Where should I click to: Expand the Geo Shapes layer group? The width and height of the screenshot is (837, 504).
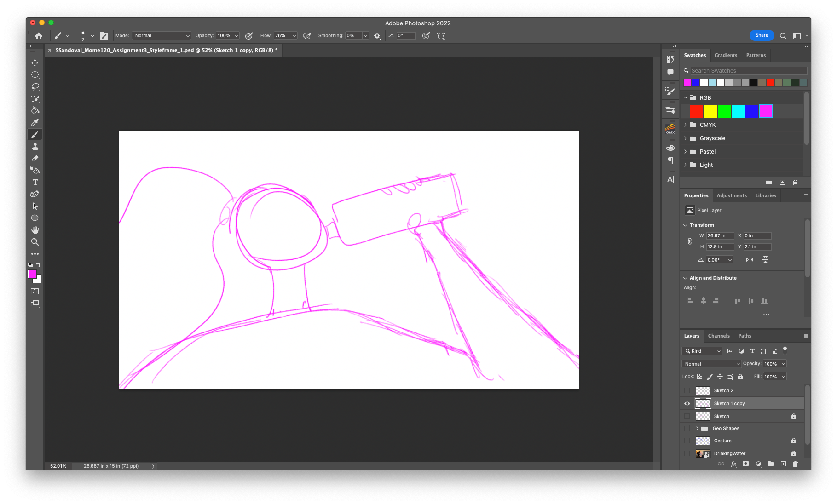697,428
